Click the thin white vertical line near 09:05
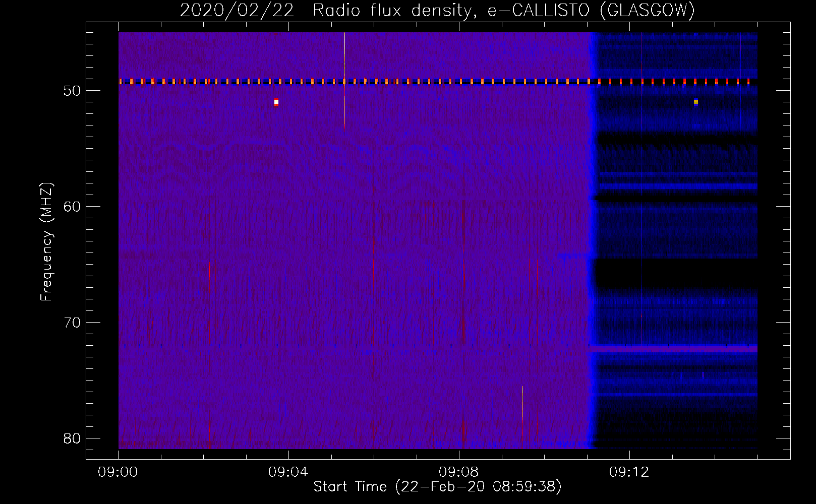Image resolution: width=816 pixels, height=504 pixels. 344,80
